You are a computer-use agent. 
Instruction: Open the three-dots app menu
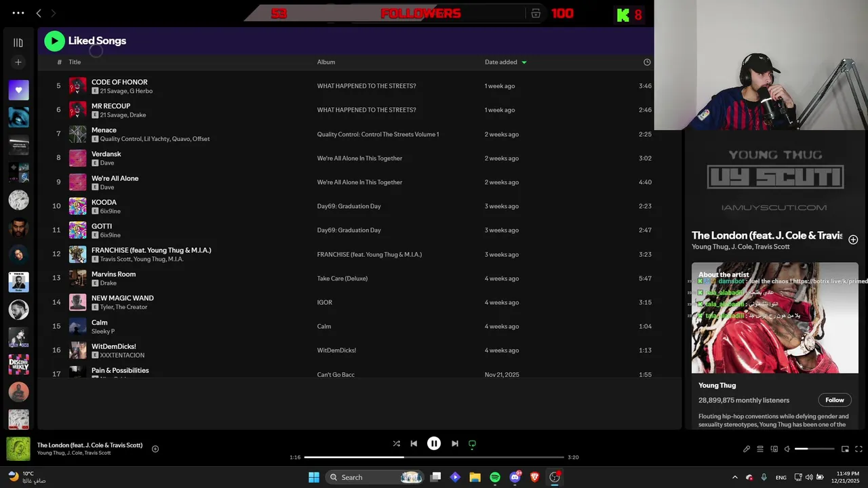18,13
